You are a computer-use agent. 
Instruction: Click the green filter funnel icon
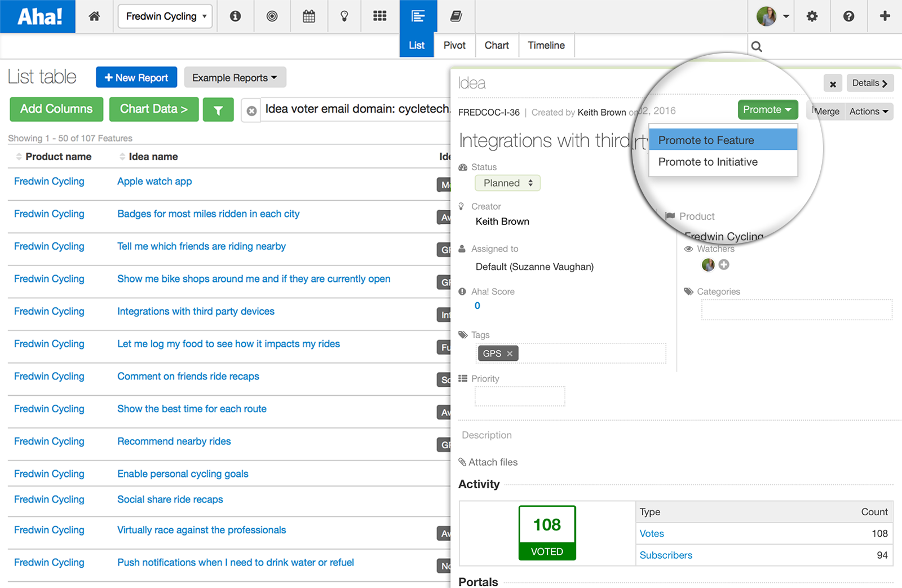pyautogui.click(x=218, y=109)
